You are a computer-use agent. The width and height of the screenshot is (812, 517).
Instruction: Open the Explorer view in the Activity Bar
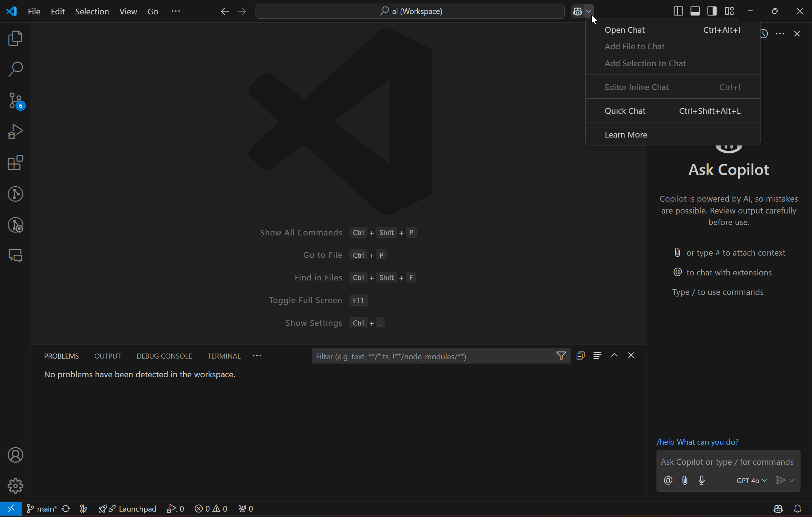coord(15,38)
